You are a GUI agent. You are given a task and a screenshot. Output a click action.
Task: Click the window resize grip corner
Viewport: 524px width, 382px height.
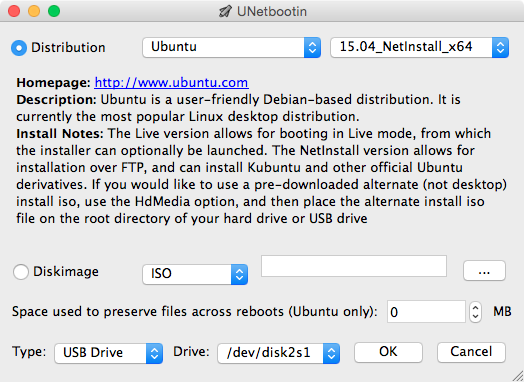tap(518, 376)
